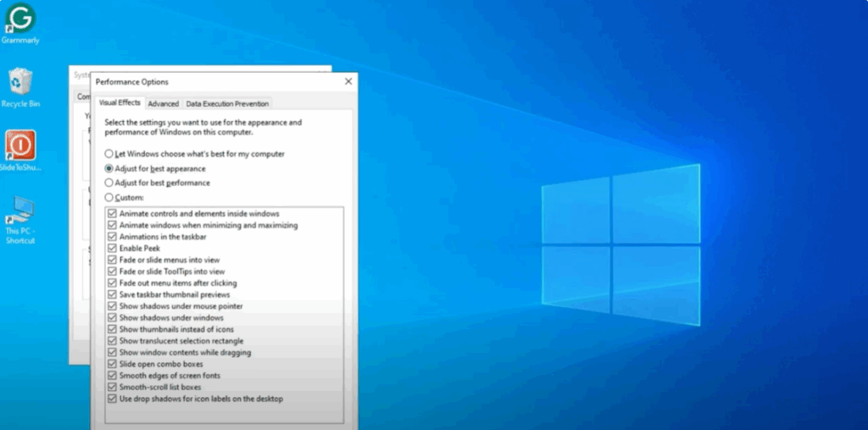Disable Animations in the taskbar checkbox
This screenshot has width=868, height=430.
[x=112, y=237]
